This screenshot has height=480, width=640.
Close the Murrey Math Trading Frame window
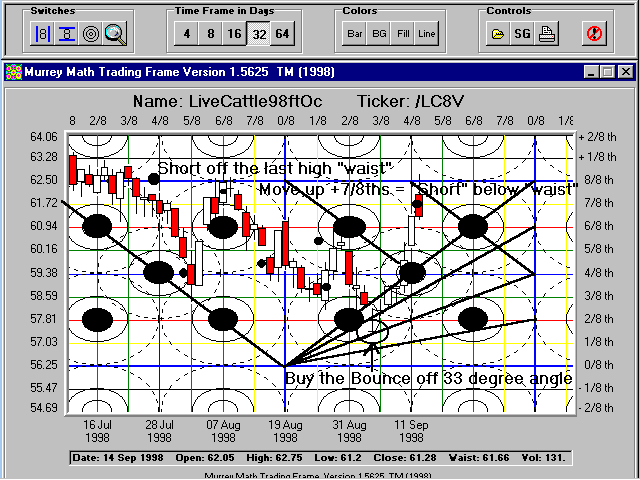[625, 72]
